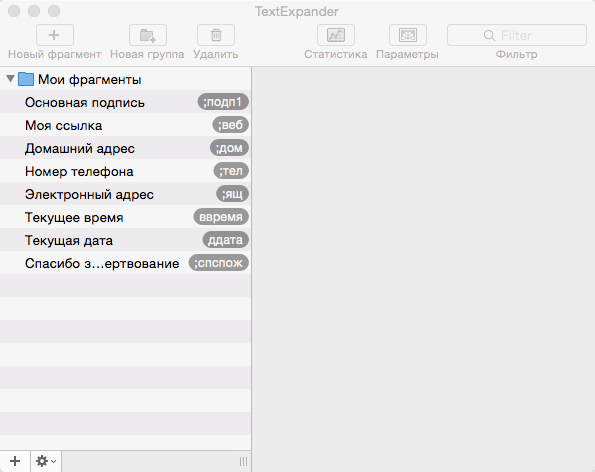Open the Параметры settings icon

click(408, 35)
